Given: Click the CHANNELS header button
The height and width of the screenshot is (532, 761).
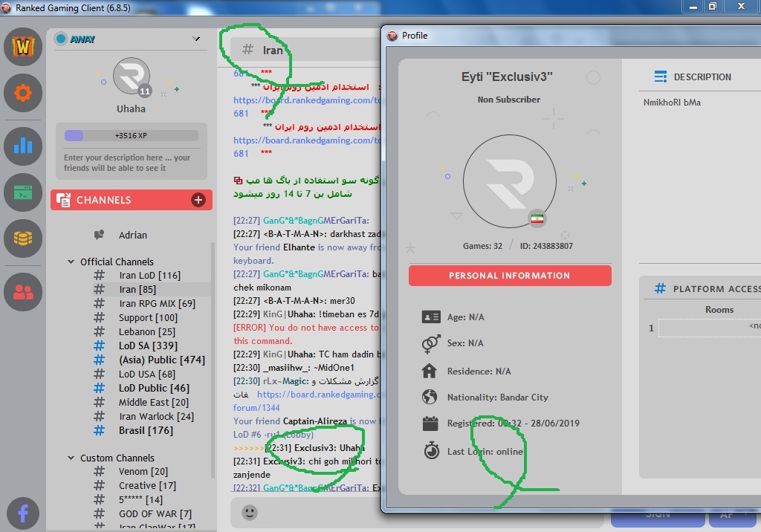Looking at the screenshot, I should click(x=131, y=200).
